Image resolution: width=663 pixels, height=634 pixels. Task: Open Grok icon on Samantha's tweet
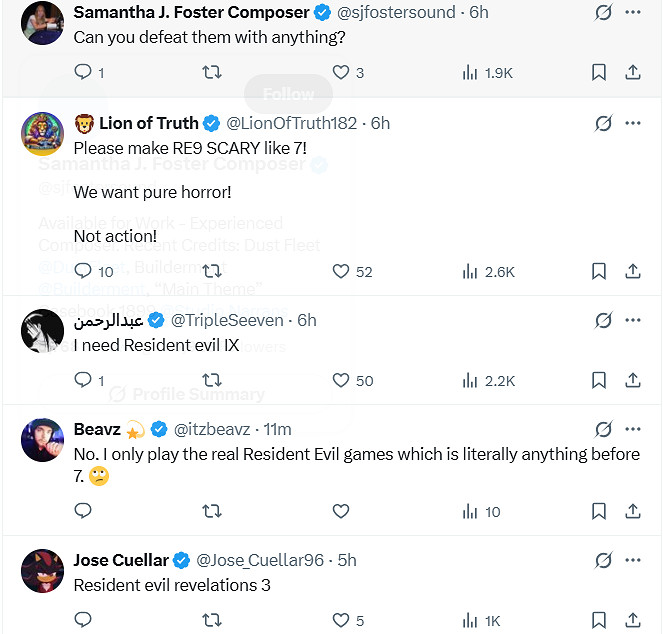[x=603, y=13]
